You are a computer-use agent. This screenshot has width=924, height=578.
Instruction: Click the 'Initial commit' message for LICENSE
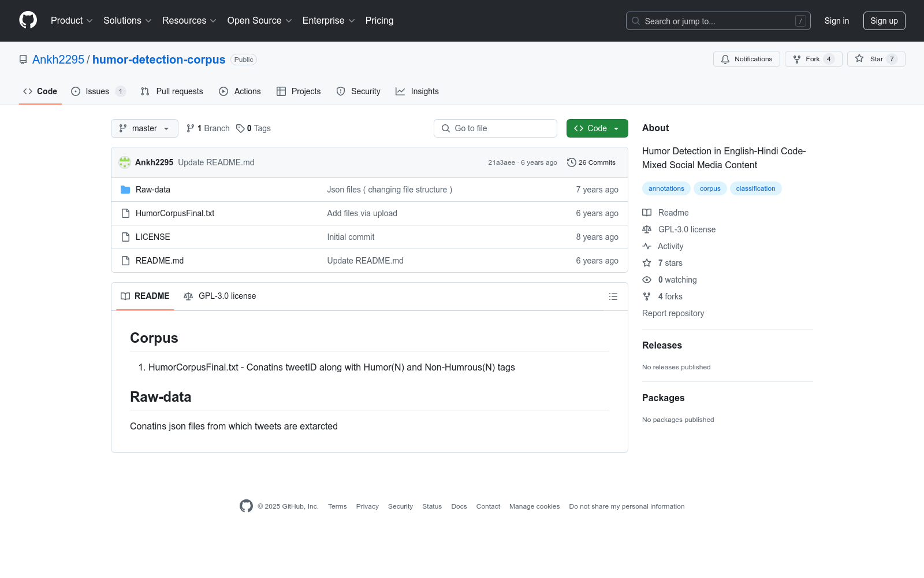click(x=351, y=237)
